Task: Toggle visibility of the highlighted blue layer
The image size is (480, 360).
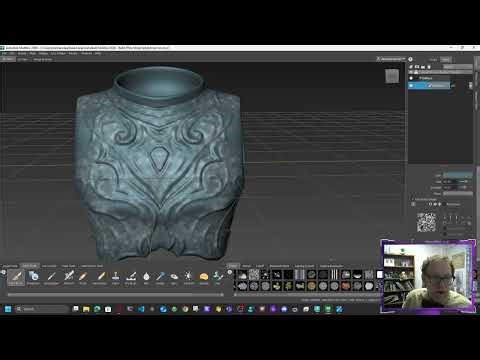Action: [x=411, y=86]
